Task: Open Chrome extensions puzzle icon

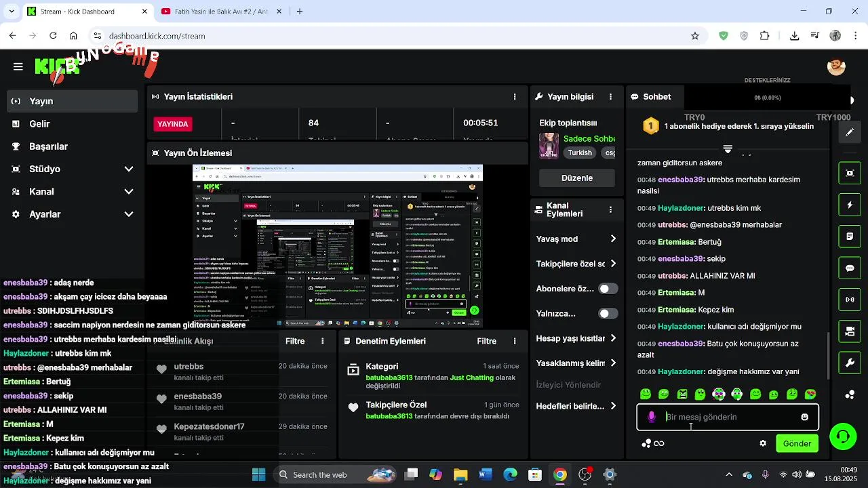Action: point(765,36)
